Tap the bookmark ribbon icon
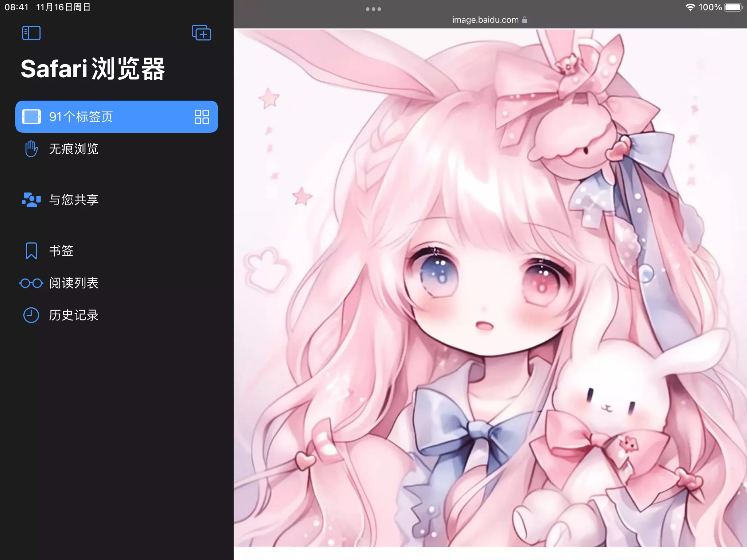 tap(31, 251)
